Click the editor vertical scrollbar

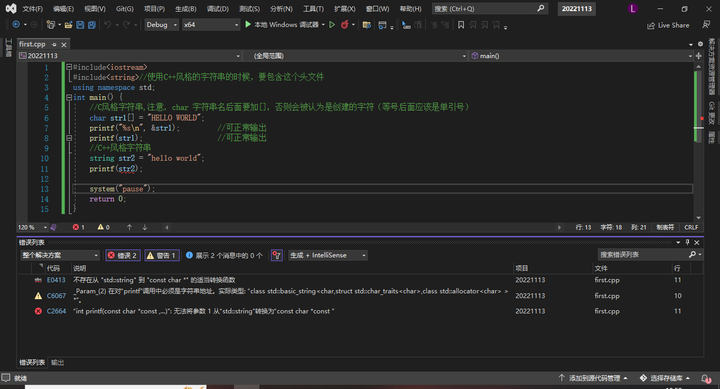[698, 142]
